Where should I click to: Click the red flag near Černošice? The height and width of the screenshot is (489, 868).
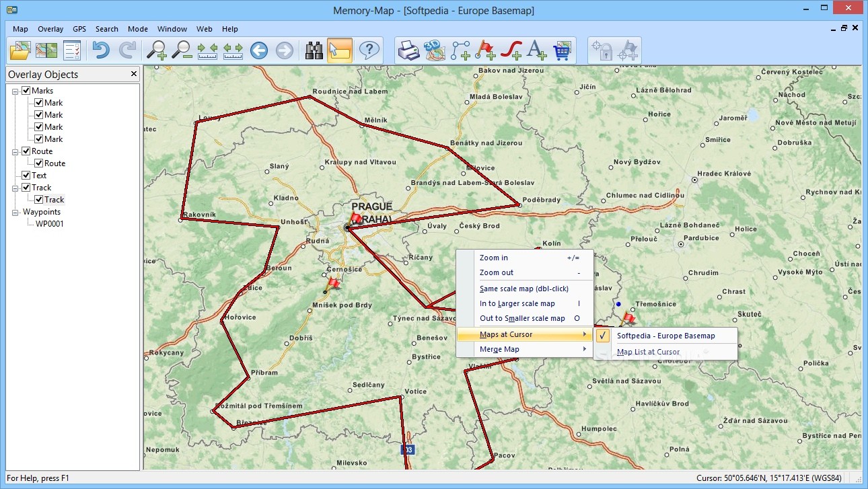(x=333, y=283)
